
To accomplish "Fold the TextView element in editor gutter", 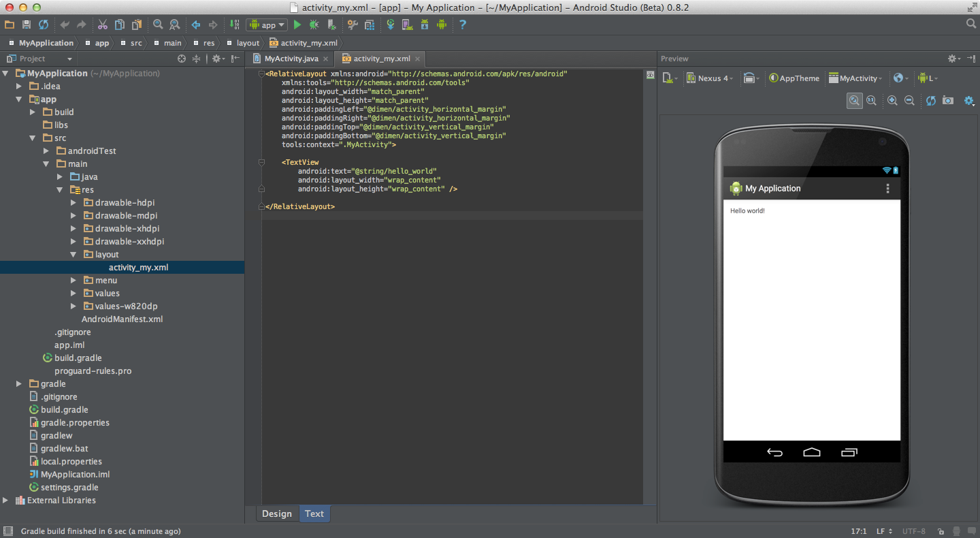I will click(x=261, y=162).
